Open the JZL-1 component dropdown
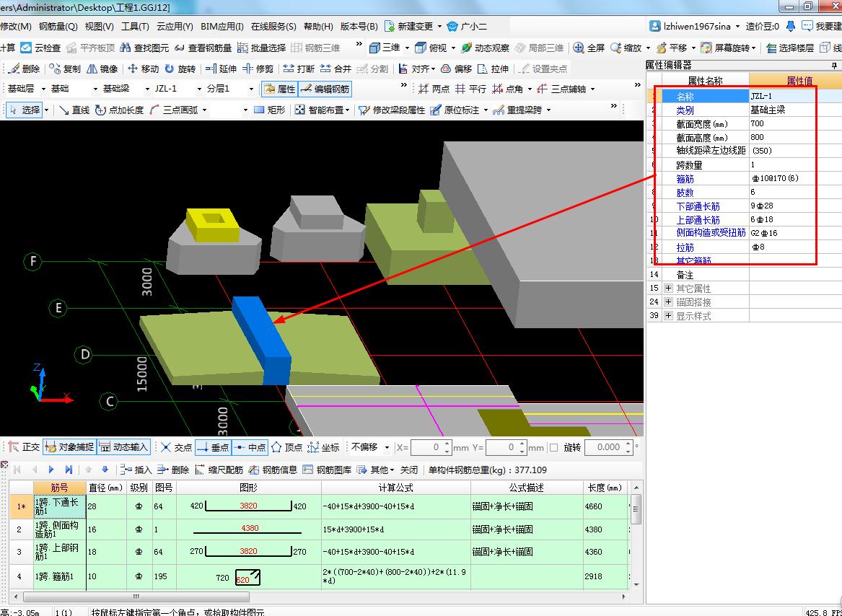 199,89
